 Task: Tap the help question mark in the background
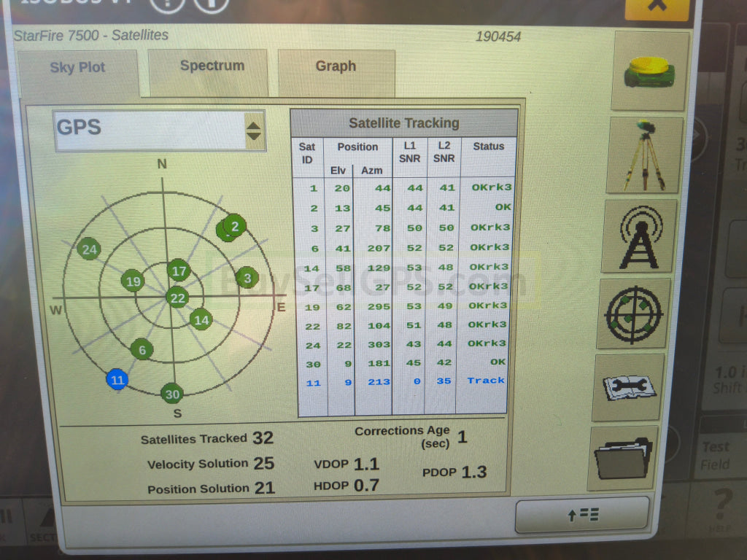pyautogui.click(x=722, y=505)
